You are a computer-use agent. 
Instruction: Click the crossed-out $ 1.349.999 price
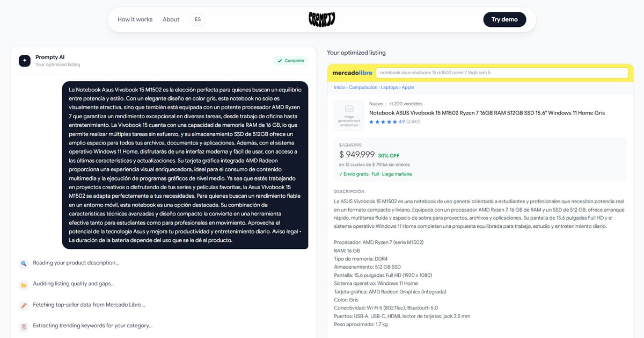(350, 145)
